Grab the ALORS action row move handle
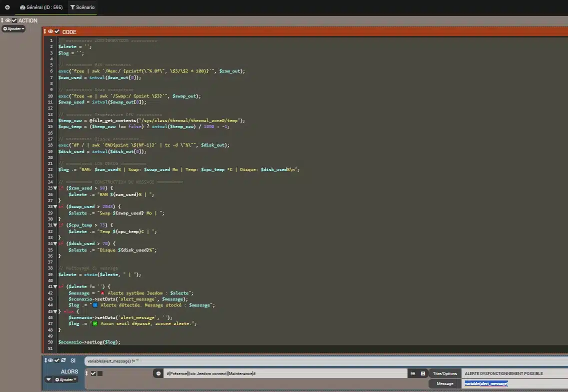This screenshot has height=392, width=568. point(86,373)
